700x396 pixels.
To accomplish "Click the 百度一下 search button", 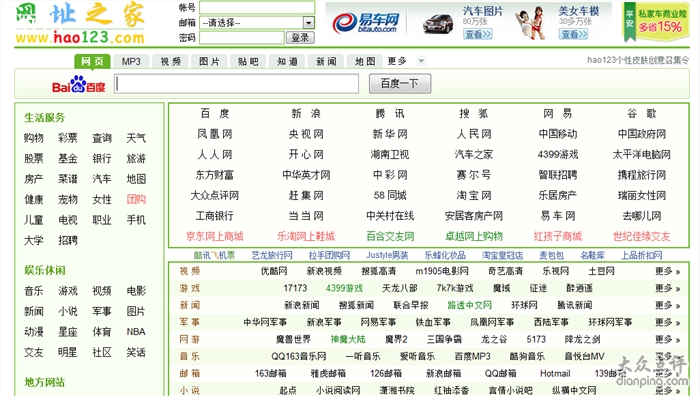I will coord(400,83).
